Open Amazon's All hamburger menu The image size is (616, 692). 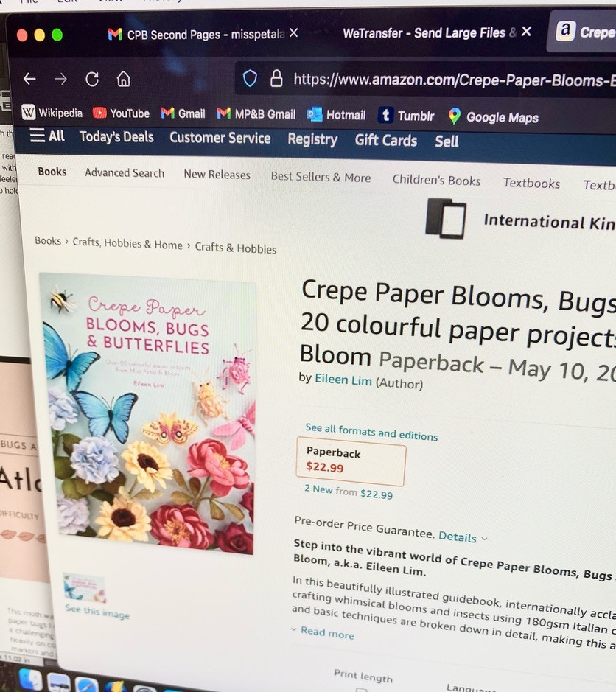coord(47,136)
